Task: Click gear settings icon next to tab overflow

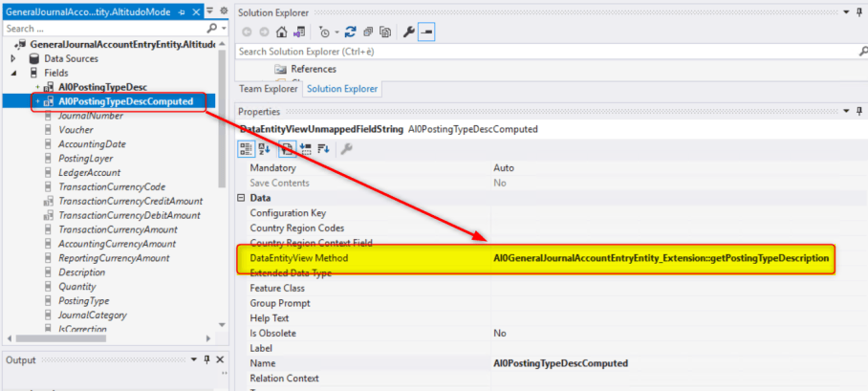Action: pos(224,10)
